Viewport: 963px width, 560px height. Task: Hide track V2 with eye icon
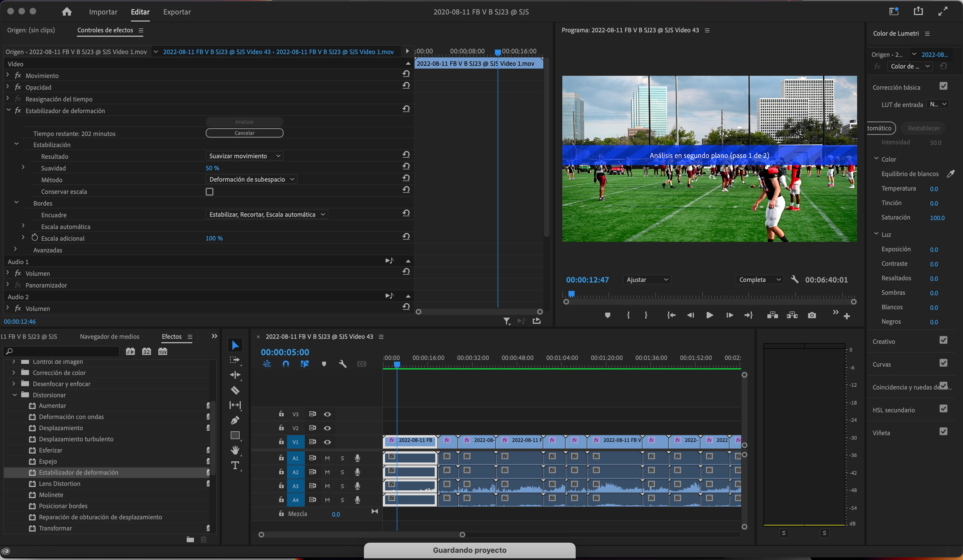pos(327,428)
